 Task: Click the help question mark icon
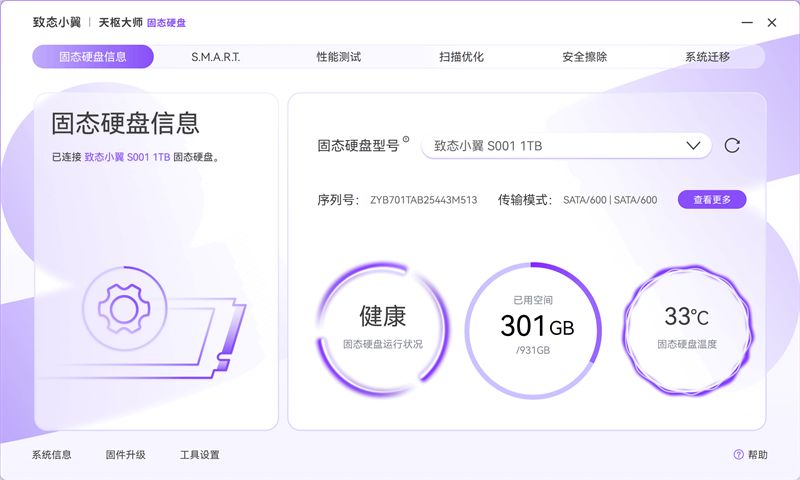[738, 454]
